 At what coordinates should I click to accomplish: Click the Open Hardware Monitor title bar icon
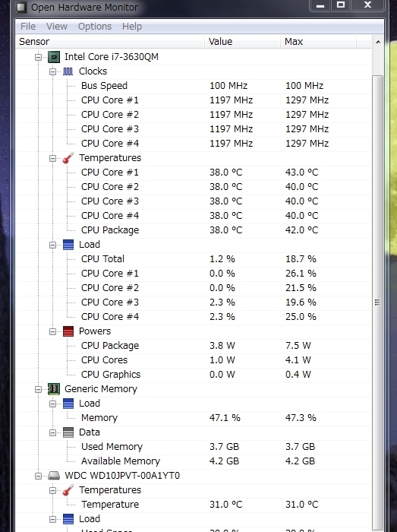21,7
